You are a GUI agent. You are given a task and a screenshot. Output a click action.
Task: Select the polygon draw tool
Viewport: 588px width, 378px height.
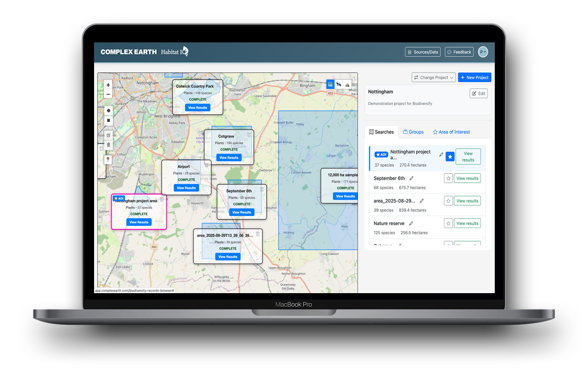[x=108, y=110]
